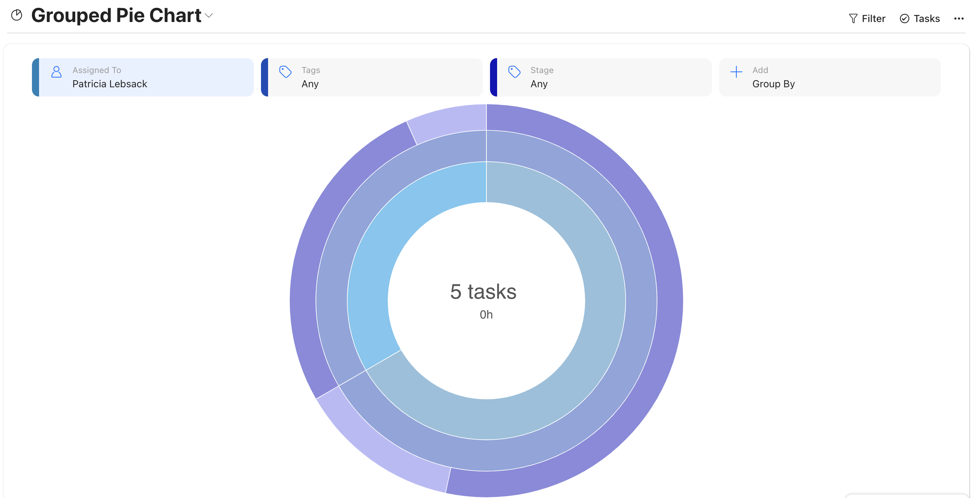980x498 pixels.
Task: Click the dark blue bar on Stage card
Action: 494,77
